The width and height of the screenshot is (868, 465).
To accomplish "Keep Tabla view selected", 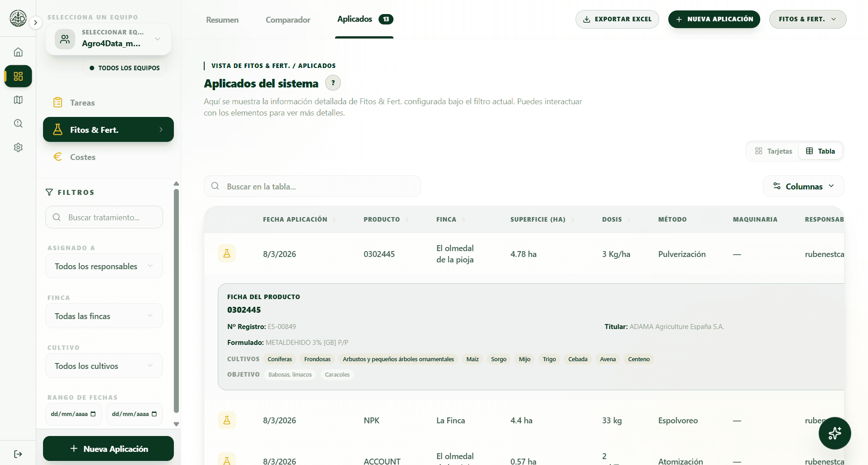I will pos(820,151).
